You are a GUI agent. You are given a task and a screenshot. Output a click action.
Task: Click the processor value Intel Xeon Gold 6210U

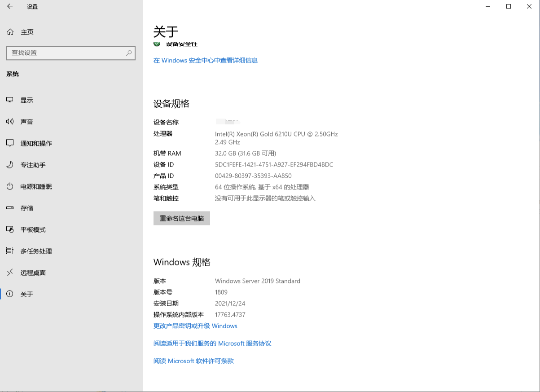point(277,138)
